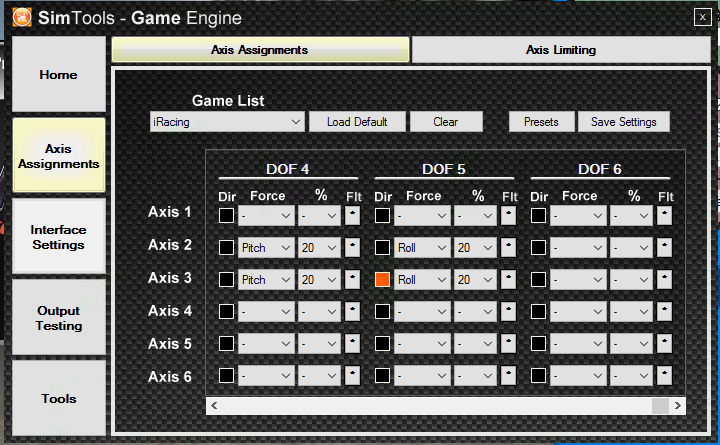Open Flt filter for Axis 1 DOF 6

tap(664, 215)
